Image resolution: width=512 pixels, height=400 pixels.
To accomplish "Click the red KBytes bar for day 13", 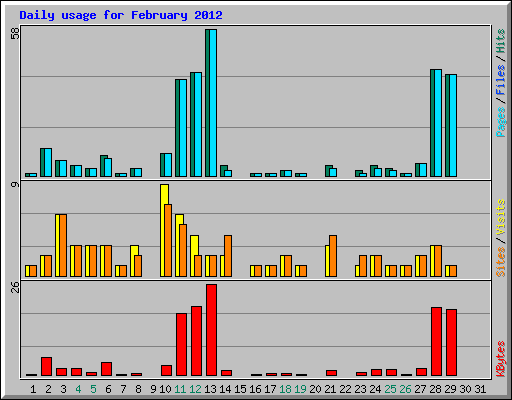I will coord(211,330).
